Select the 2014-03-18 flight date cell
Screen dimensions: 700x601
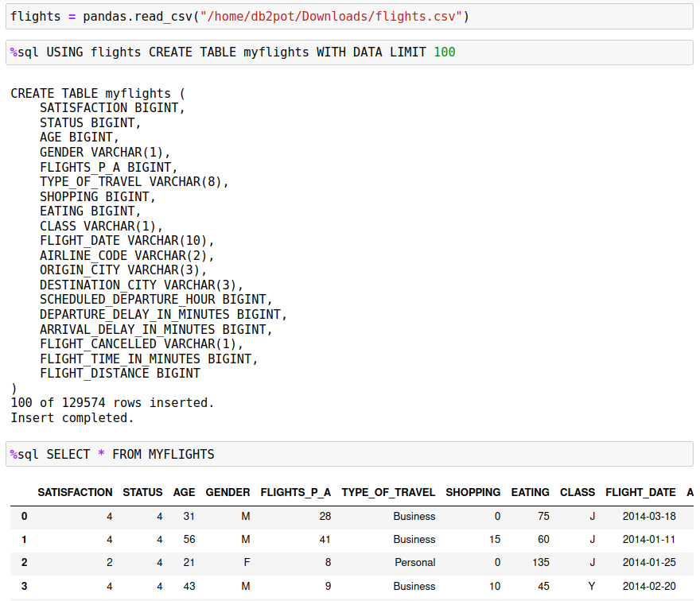click(640, 516)
